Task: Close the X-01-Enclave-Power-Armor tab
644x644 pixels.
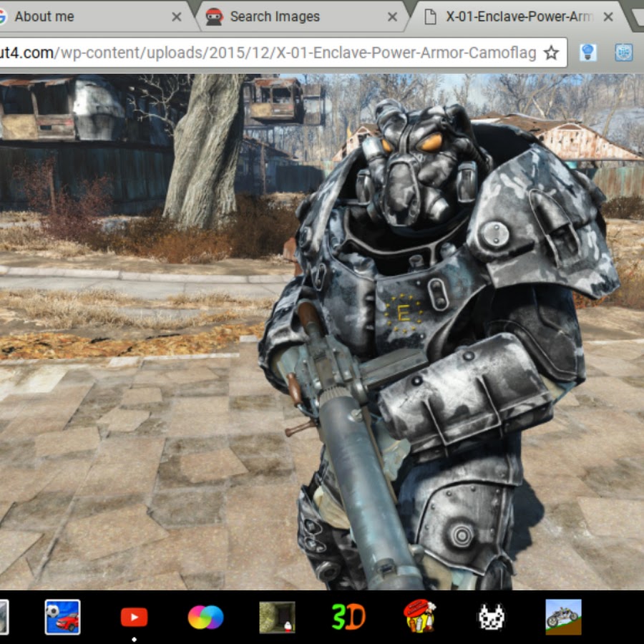Action: 608,16
